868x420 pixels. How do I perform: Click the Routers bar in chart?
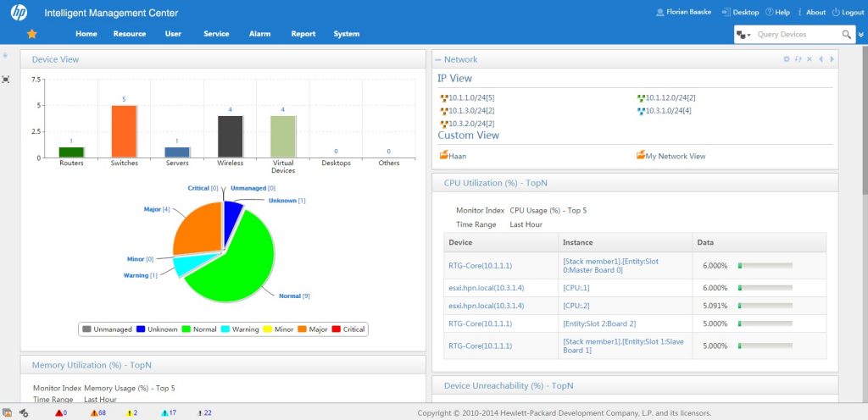click(x=71, y=152)
